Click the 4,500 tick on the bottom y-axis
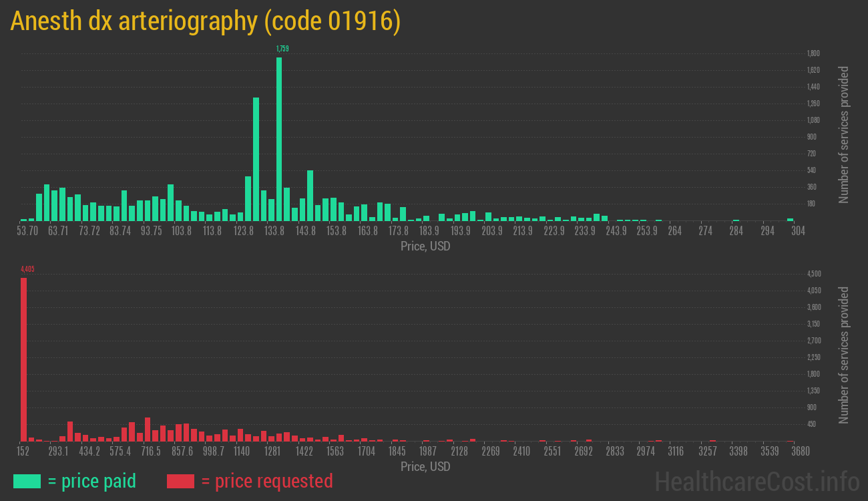 814,274
